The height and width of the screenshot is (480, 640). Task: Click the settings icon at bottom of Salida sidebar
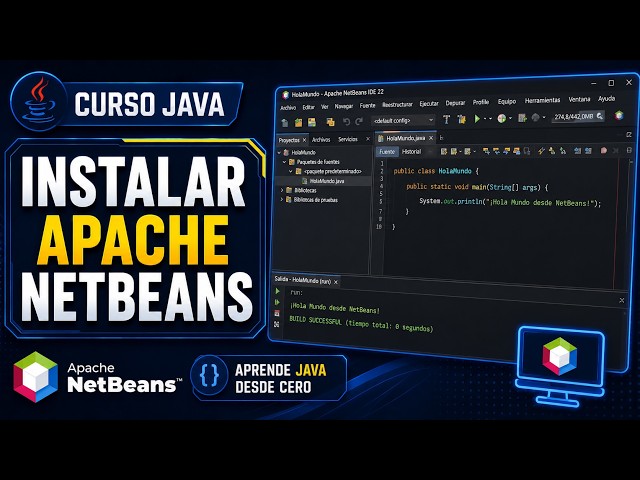[x=277, y=324]
